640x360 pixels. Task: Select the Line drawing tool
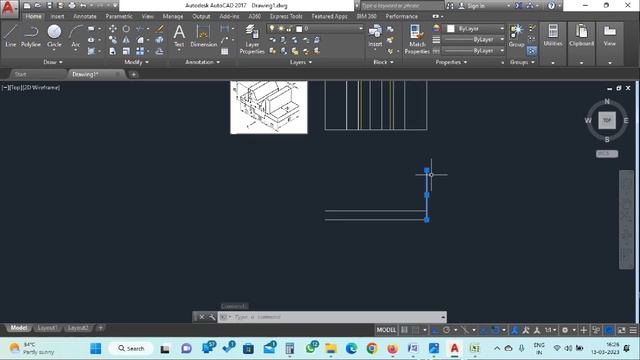pos(11,36)
